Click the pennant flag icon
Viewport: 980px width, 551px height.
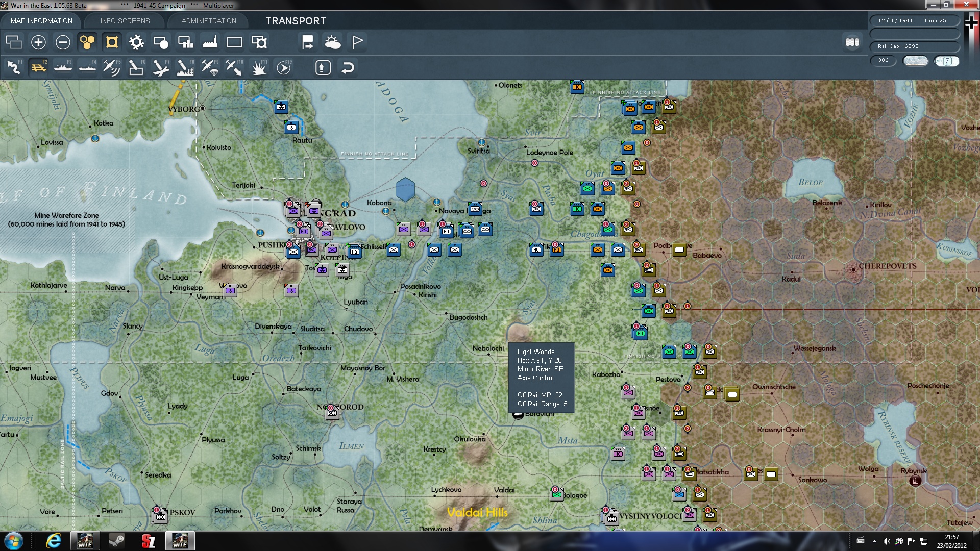pyautogui.click(x=357, y=42)
